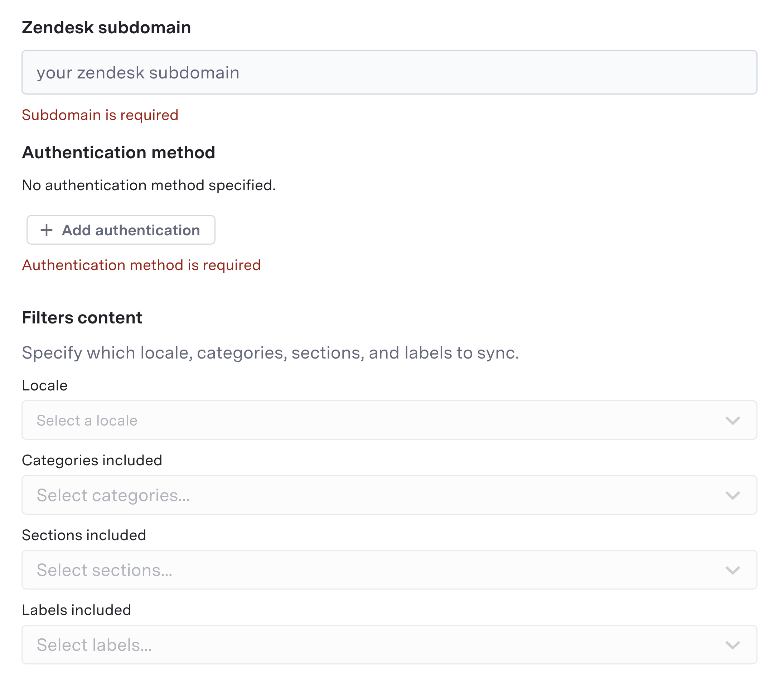
Task: Expand the Sections included chevron arrow
Action: tap(732, 570)
